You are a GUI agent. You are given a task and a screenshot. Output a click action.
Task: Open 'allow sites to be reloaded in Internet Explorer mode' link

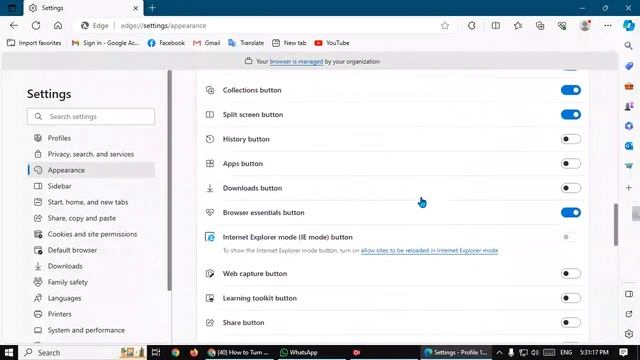(429, 251)
